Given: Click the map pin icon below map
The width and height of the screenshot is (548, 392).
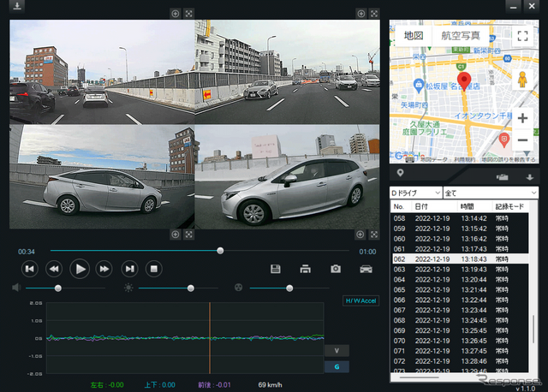Looking at the screenshot, I should click(400, 173).
